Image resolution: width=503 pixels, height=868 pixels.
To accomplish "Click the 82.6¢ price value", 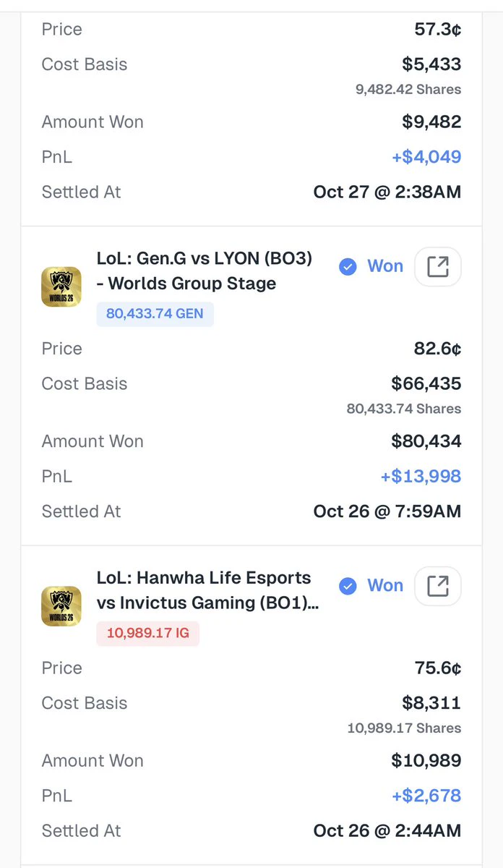I will (x=438, y=349).
